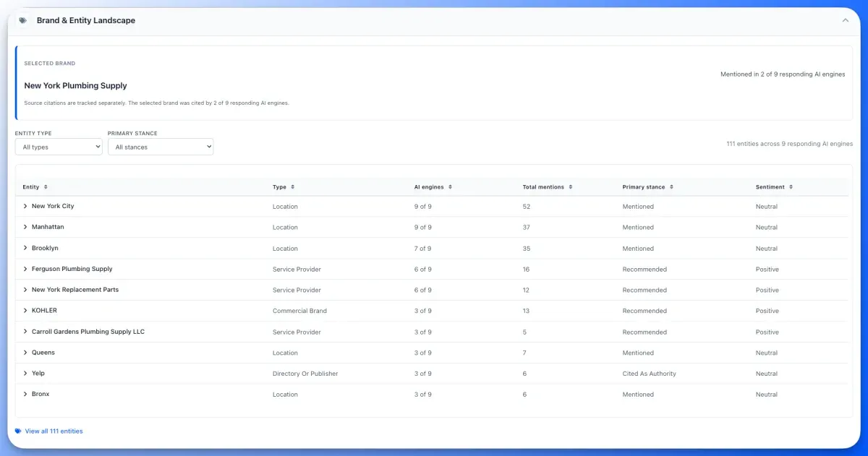Expand the Ferguson Plumbing Supply row

[x=25, y=269]
